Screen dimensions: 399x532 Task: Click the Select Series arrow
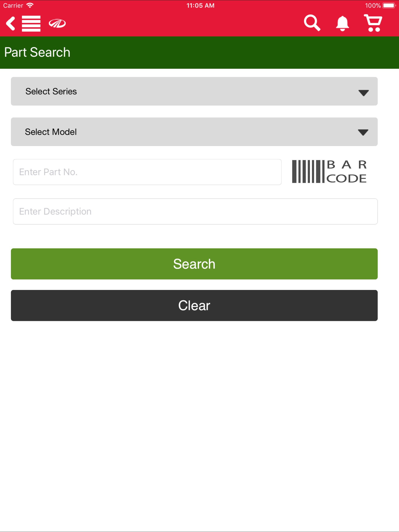(x=363, y=93)
